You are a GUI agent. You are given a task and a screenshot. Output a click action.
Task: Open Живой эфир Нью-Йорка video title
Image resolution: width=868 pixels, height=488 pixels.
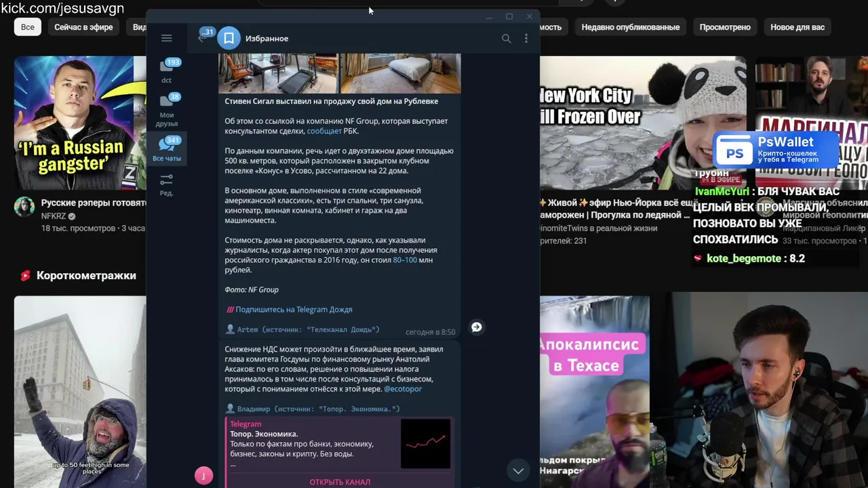[618, 209]
